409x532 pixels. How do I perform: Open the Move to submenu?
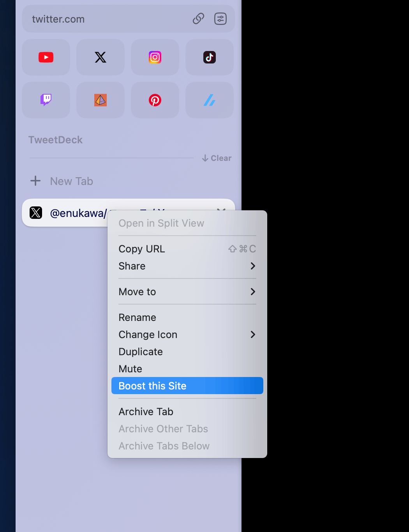(x=187, y=292)
